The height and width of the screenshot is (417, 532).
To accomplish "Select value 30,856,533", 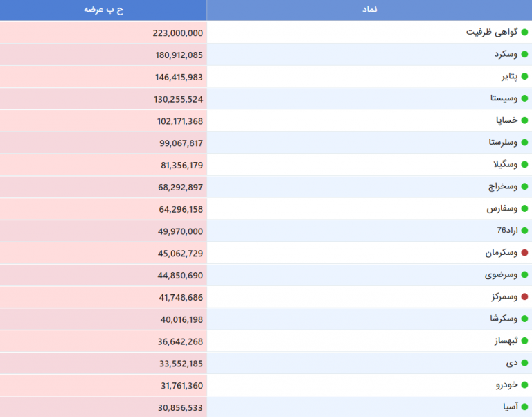I will point(181,407).
